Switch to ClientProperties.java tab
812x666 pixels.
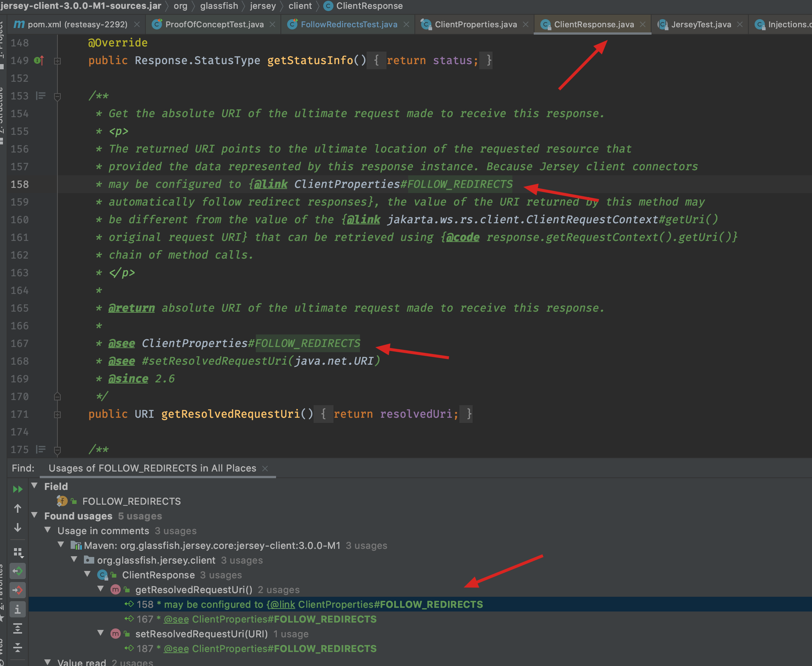[476, 25]
